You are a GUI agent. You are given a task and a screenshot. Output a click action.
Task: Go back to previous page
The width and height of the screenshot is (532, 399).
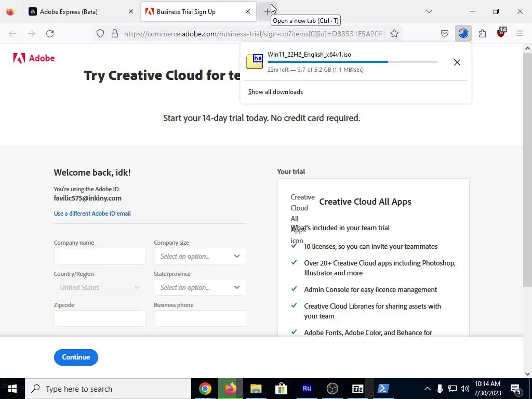[12, 33]
